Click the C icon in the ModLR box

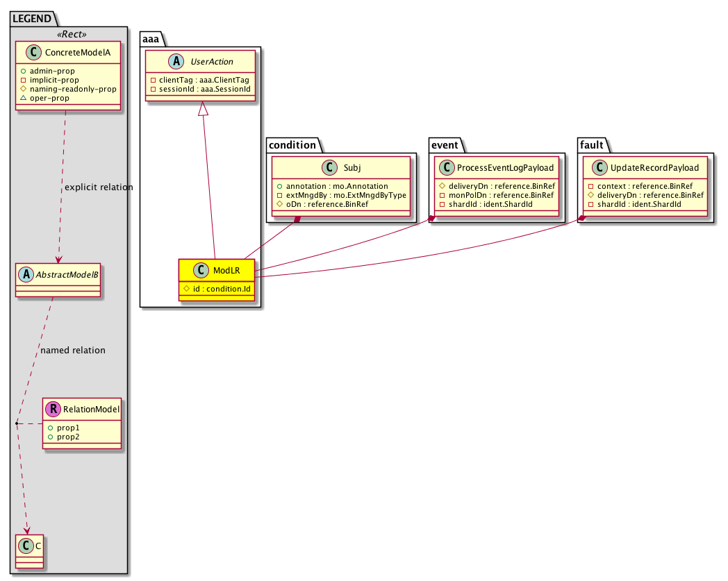click(201, 269)
